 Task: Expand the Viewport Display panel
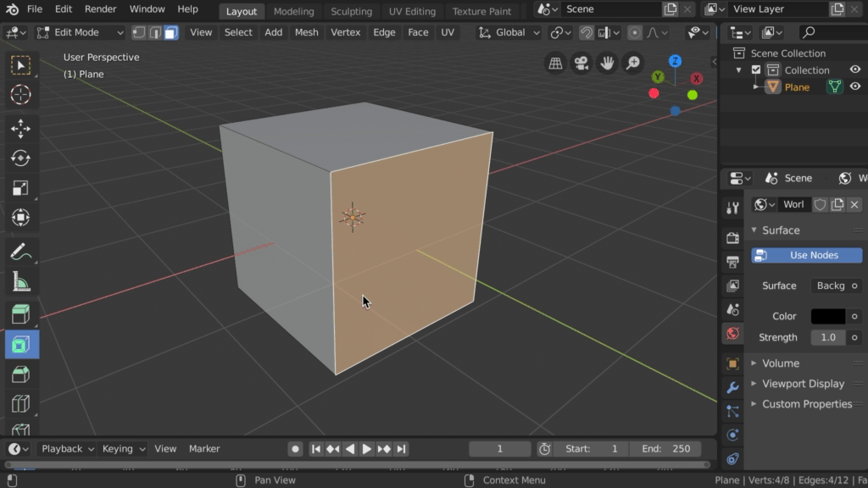(802, 384)
